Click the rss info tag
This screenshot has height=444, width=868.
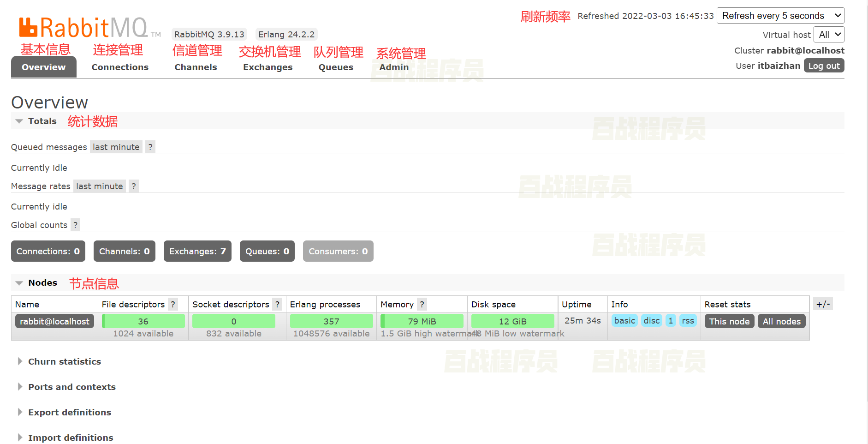[x=688, y=320]
